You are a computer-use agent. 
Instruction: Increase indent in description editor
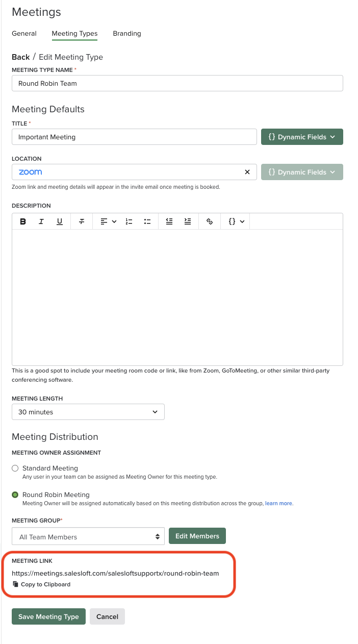[188, 221]
